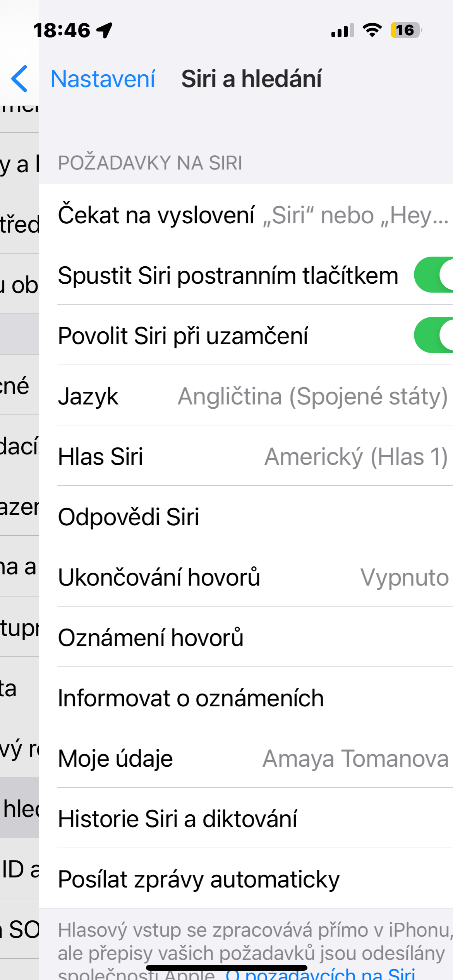Tap the battery level indicator
This screenshot has width=453, height=980.
405,30
